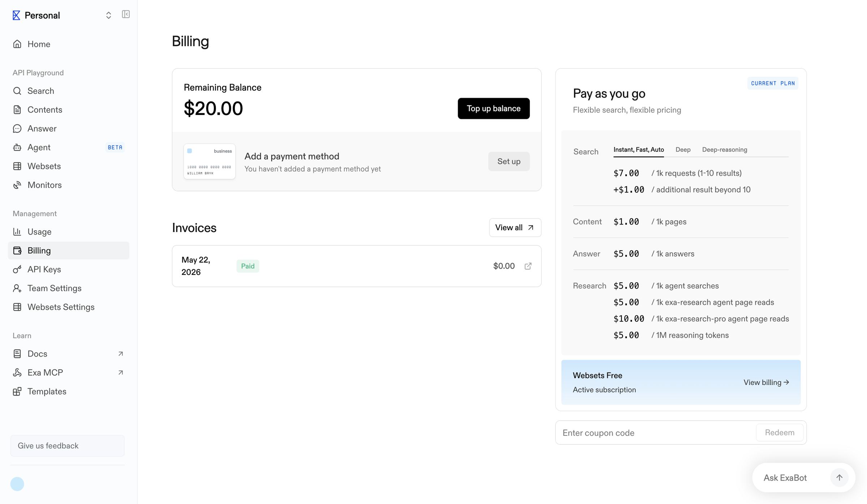867x504 pixels.
Task: Click the Websets Settings grid icon
Action: coord(17,307)
